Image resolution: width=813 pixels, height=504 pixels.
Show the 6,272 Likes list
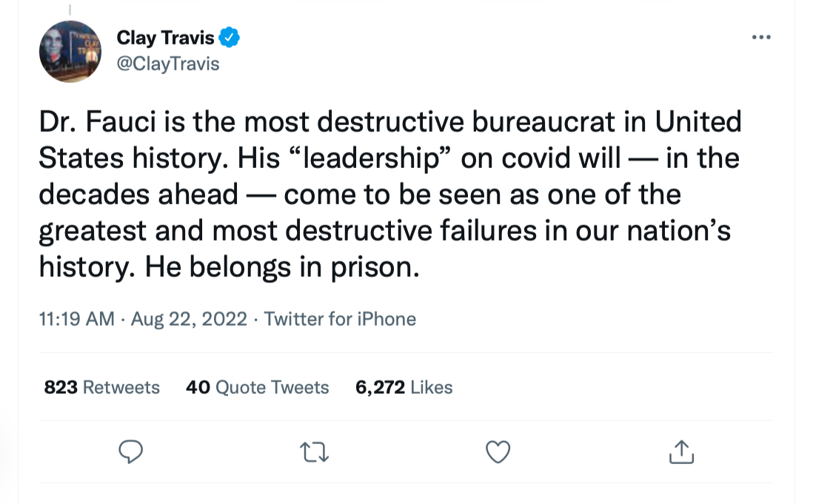pos(404,387)
